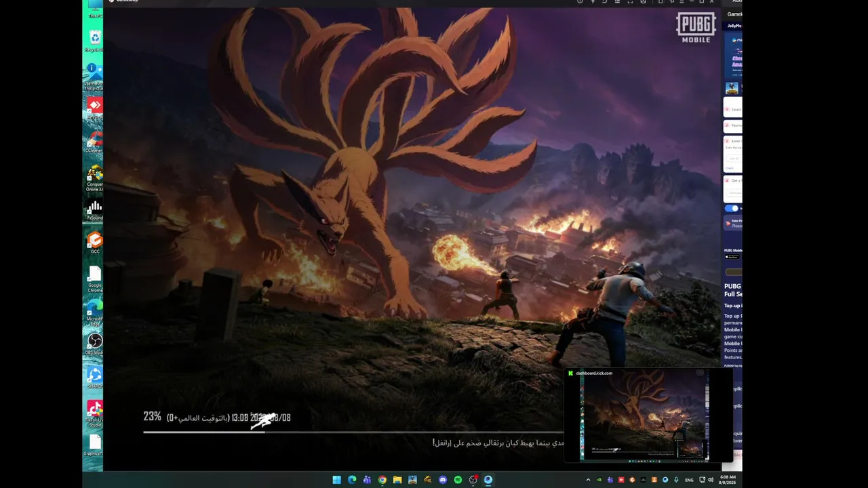Open File Explorer from the taskbar
Image resolution: width=868 pixels, height=488 pixels.
pyautogui.click(x=397, y=480)
